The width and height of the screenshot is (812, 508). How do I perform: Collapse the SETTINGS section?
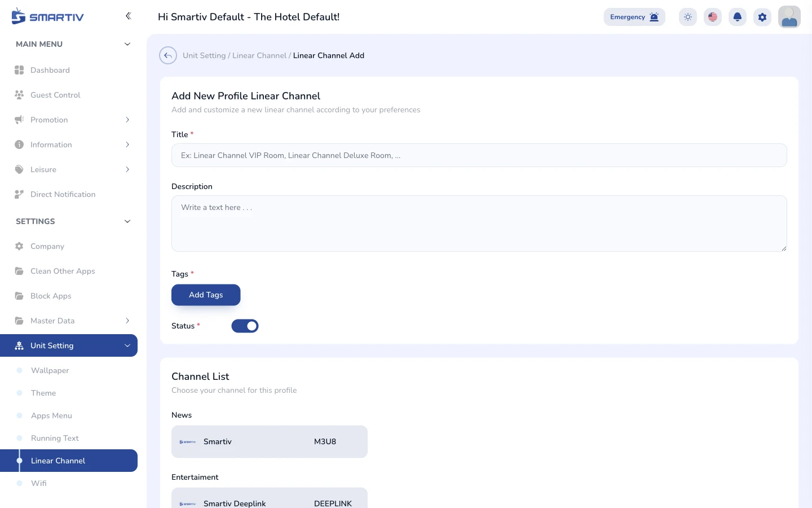point(127,221)
